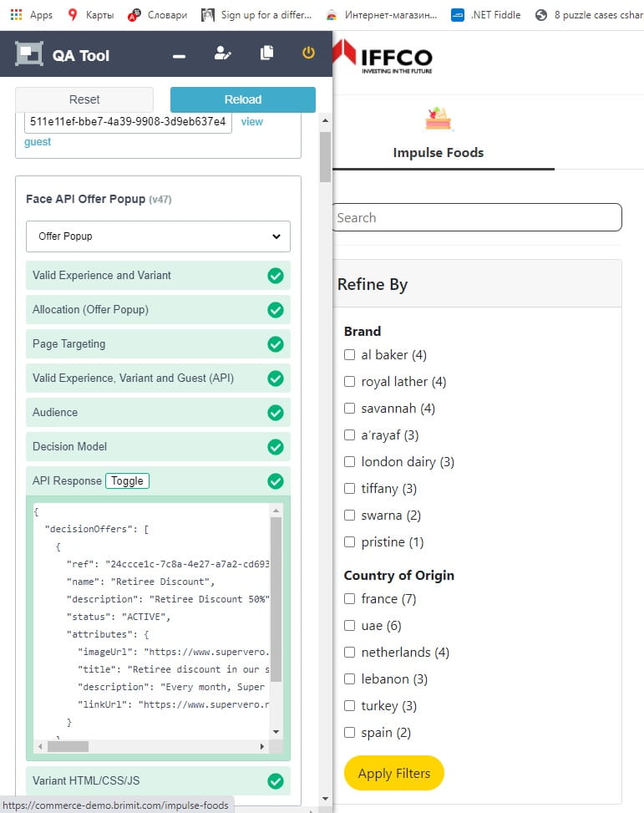Click the guest link
The height and width of the screenshot is (813, 644).
coord(38,141)
